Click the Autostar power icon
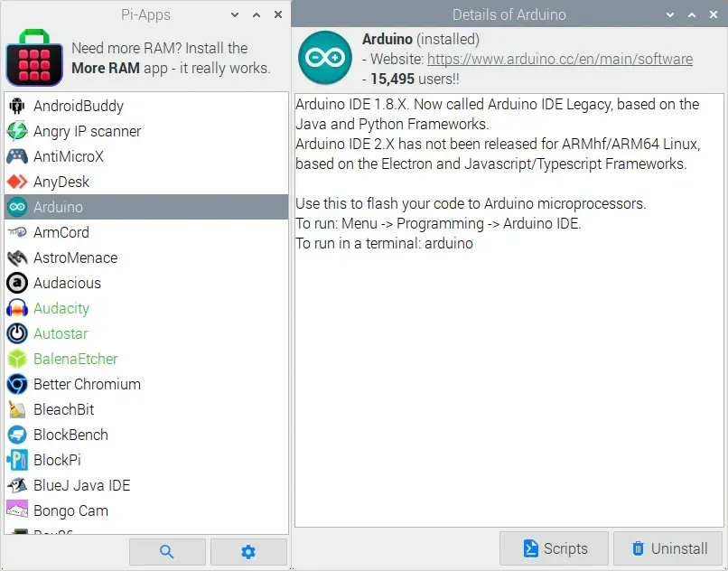This screenshot has height=571, width=728. click(x=17, y=333)
